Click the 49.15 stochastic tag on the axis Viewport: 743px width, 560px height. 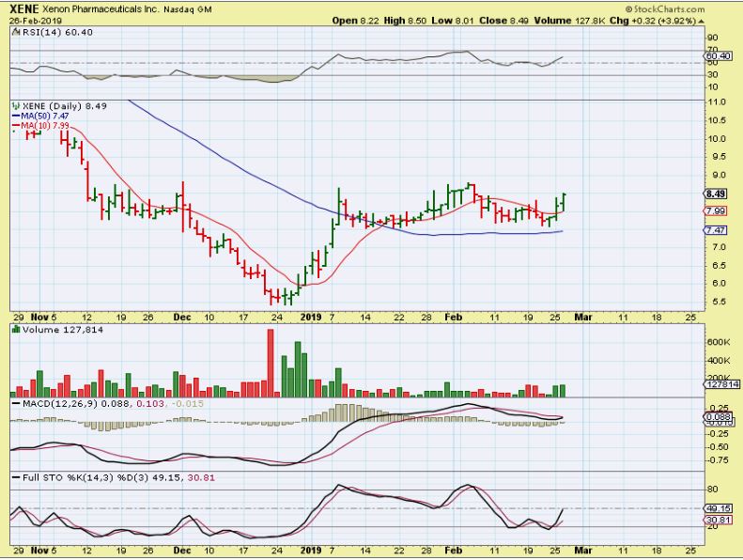[719, 508]
